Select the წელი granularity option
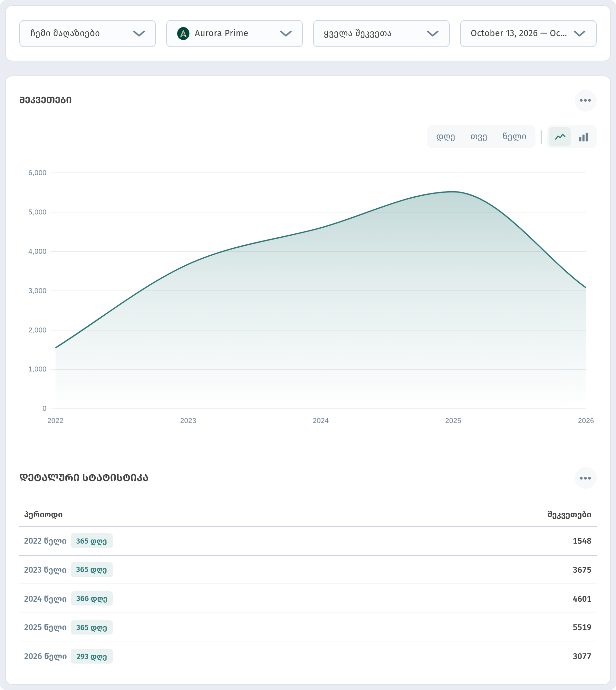Screen dimensions: 616x690 coord(514,137)
